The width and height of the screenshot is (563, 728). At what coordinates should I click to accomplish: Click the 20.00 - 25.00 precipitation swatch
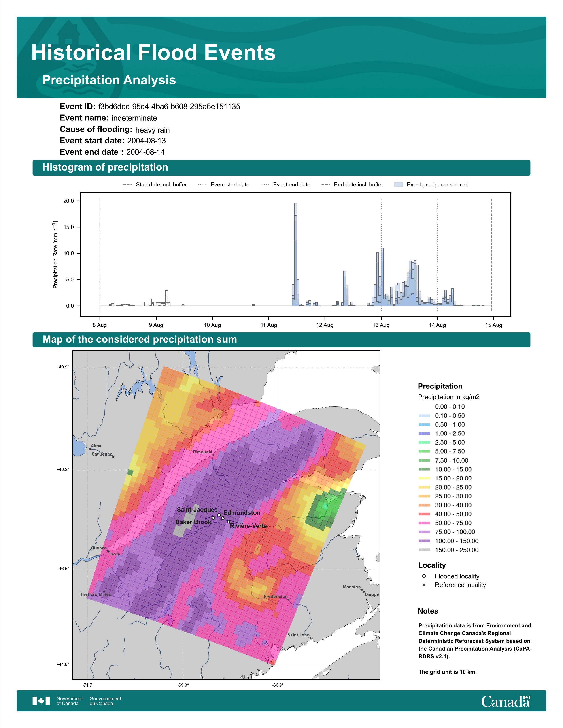click(x=424, y=487)
